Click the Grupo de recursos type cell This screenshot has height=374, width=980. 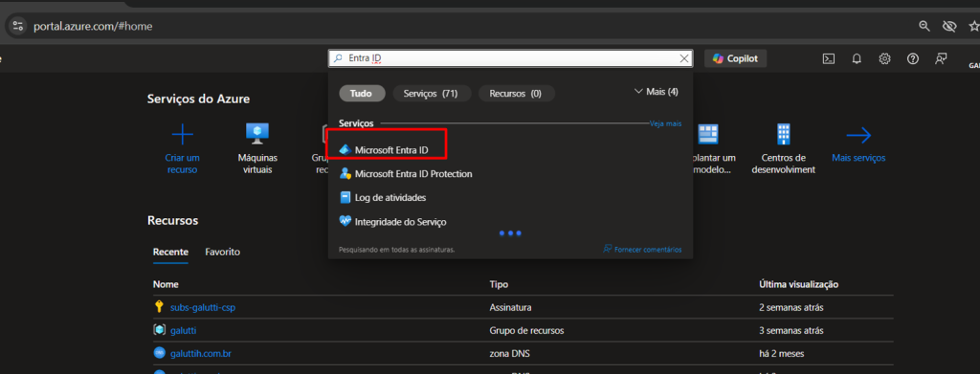tap(526, 330)
